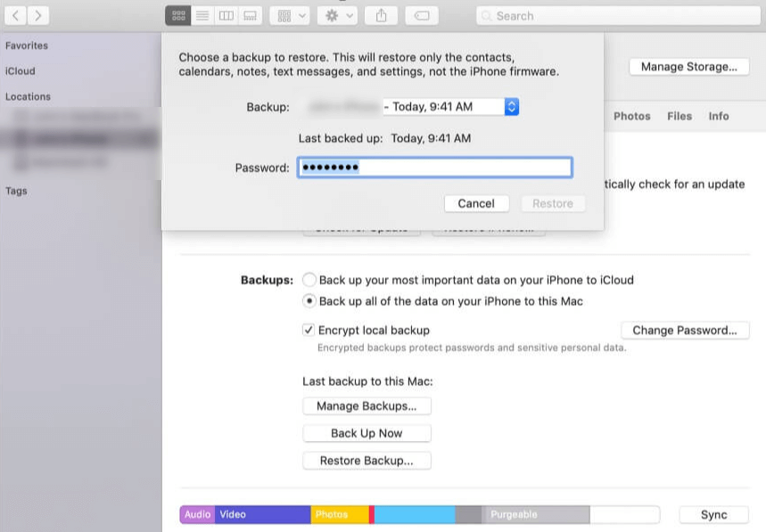Select back up to iCloud radio option
This screenshot has width=766, height=532.
[309, 280]
